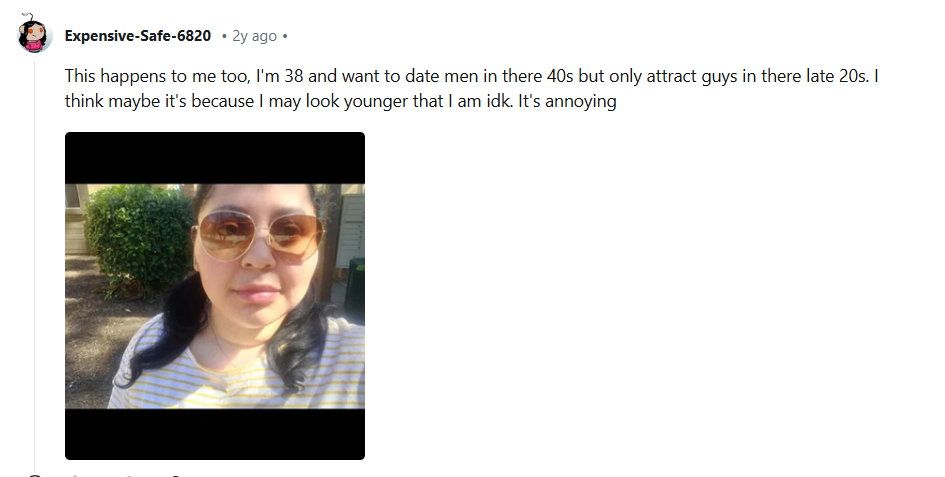Enlarge the attached selfie photo
This screenshot has width=945, height=477.
[x=215, y=295]
